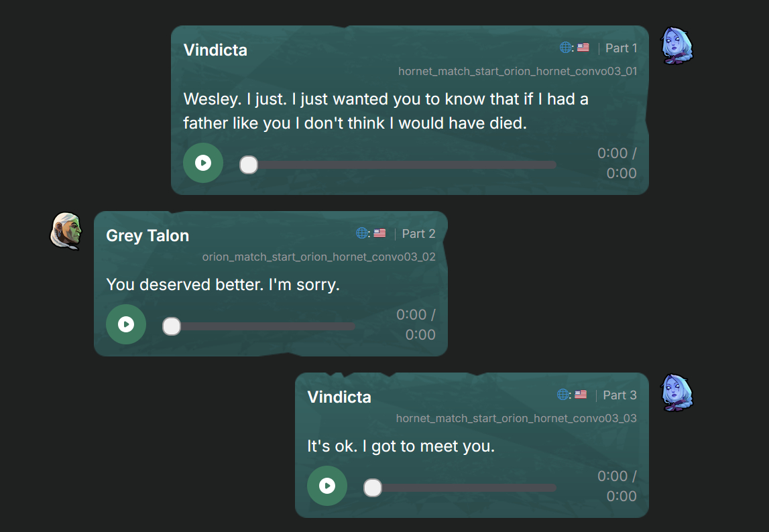Play Vindicta's Part 1 voice line
This screenshot has width=769, height=532.
[x=203, y=163]
